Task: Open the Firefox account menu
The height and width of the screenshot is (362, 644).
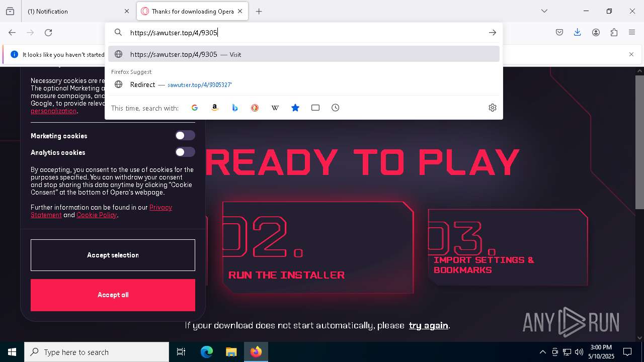Action: click(596, 33)
